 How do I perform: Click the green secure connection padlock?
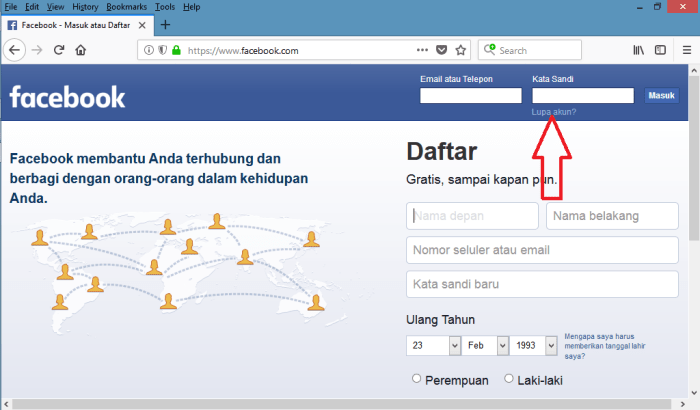pos(176,50)
